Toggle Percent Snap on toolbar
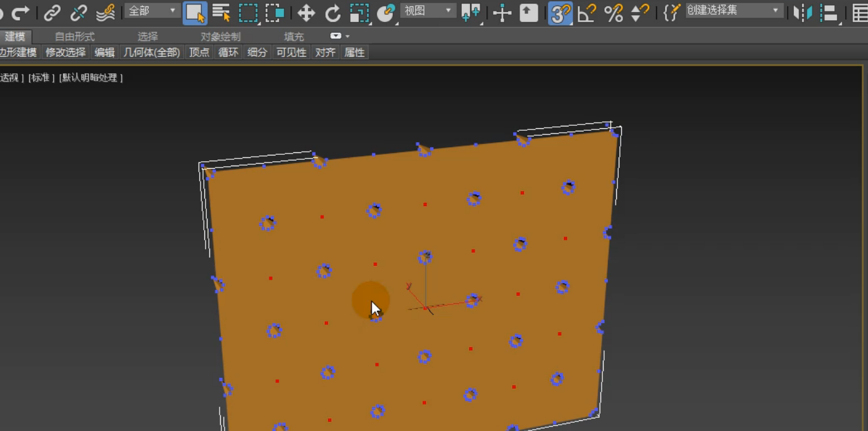The image size is (868, 431). [614, 13]
